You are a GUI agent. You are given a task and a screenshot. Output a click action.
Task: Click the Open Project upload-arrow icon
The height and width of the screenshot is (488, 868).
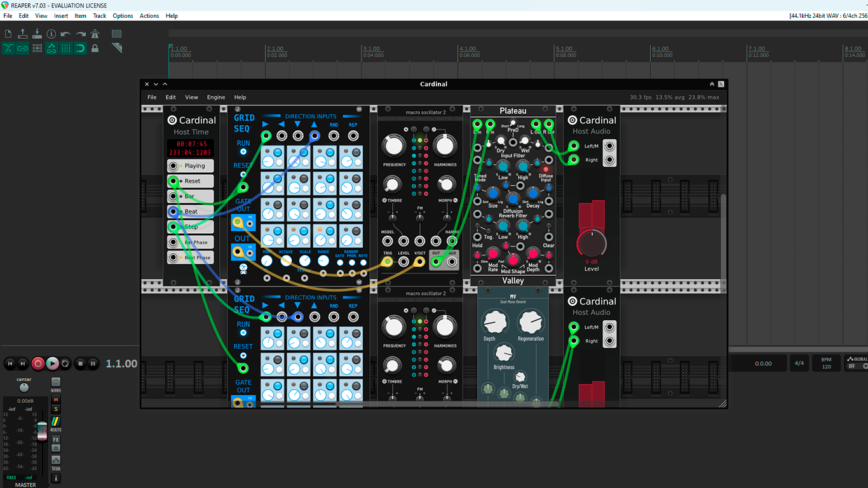tap(23, 34)
